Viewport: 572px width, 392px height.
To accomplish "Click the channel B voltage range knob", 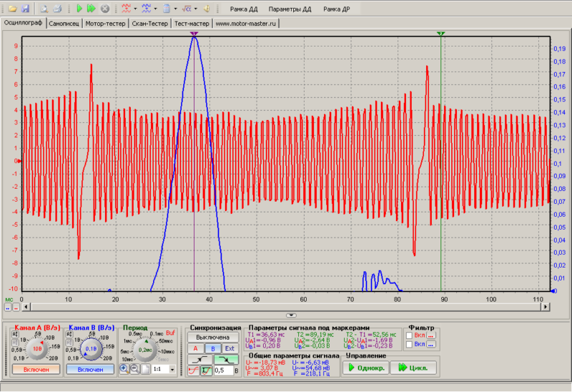I will pos(91,349).
